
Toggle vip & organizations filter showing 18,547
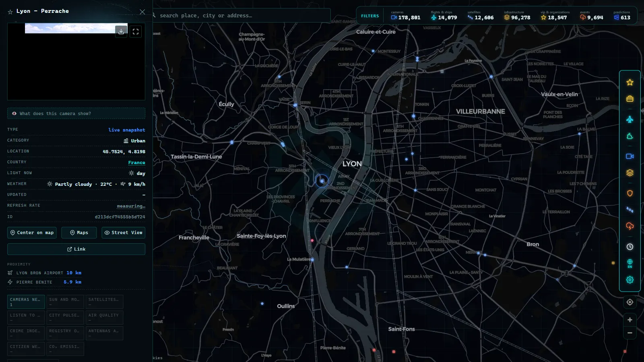pyautogui.click(x=555, y=15)
